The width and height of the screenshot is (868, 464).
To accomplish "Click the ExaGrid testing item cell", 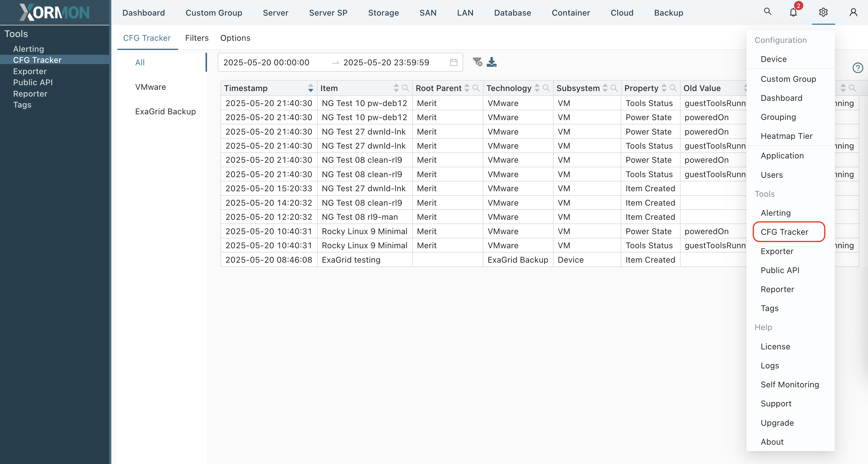I will (365, 260).
